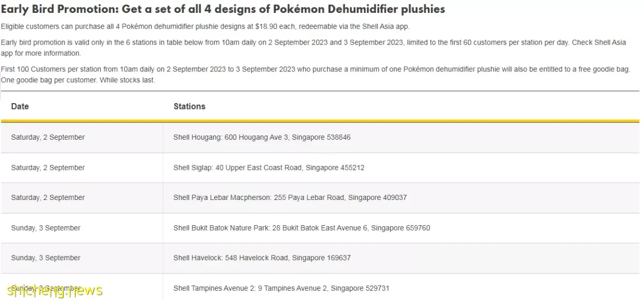Click the date cell in Shell Siglap row
This screenshot has height=301, width=644.
[x=82, y=168]
